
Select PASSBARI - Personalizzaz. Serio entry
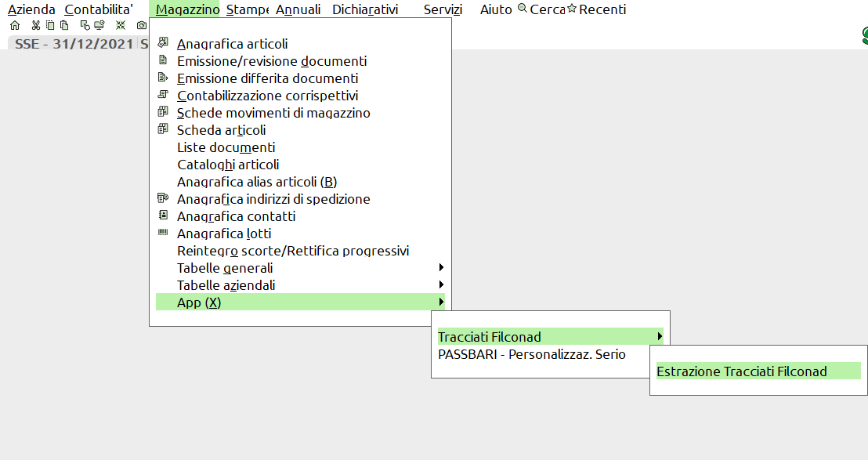531,354
